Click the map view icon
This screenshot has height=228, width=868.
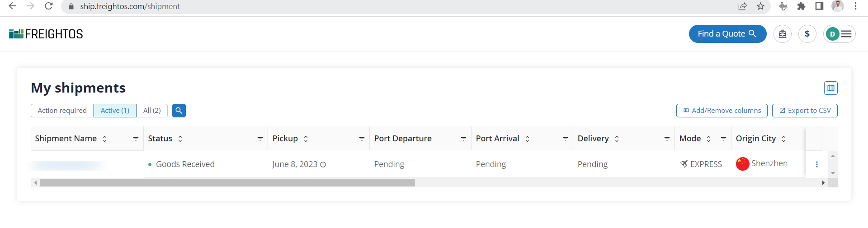coord(830,88)
